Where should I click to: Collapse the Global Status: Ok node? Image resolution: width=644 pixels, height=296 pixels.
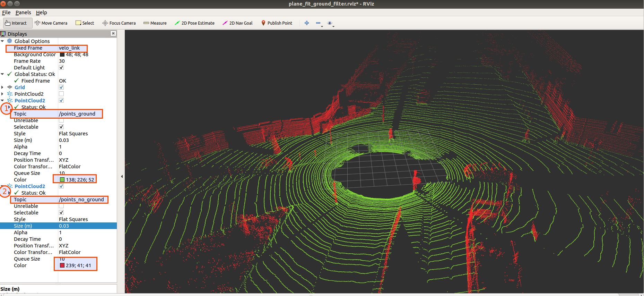click(2, 74)
